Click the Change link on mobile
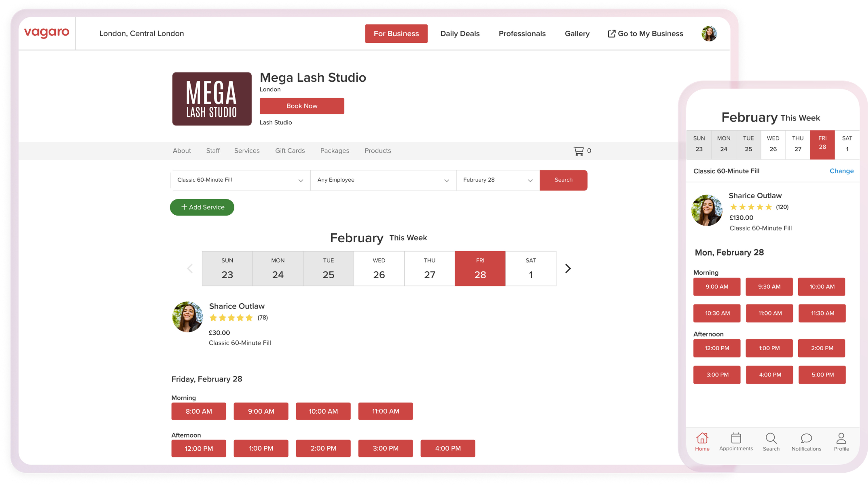 841,171
